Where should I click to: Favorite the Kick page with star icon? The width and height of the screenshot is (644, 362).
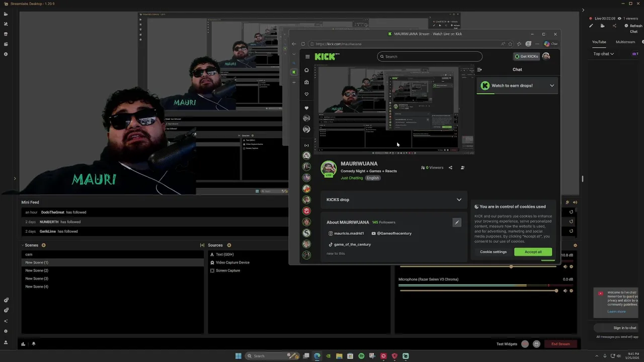(510, 44)
